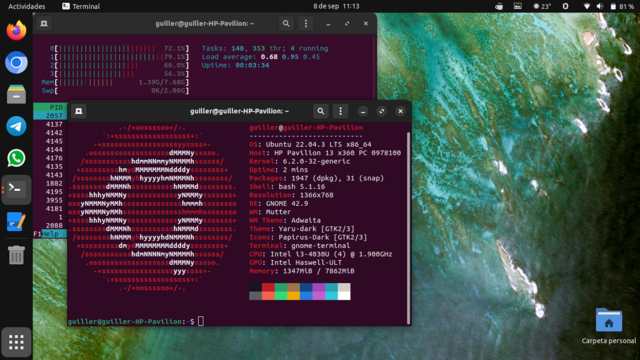Open the Actividades overview

(27, 6)
